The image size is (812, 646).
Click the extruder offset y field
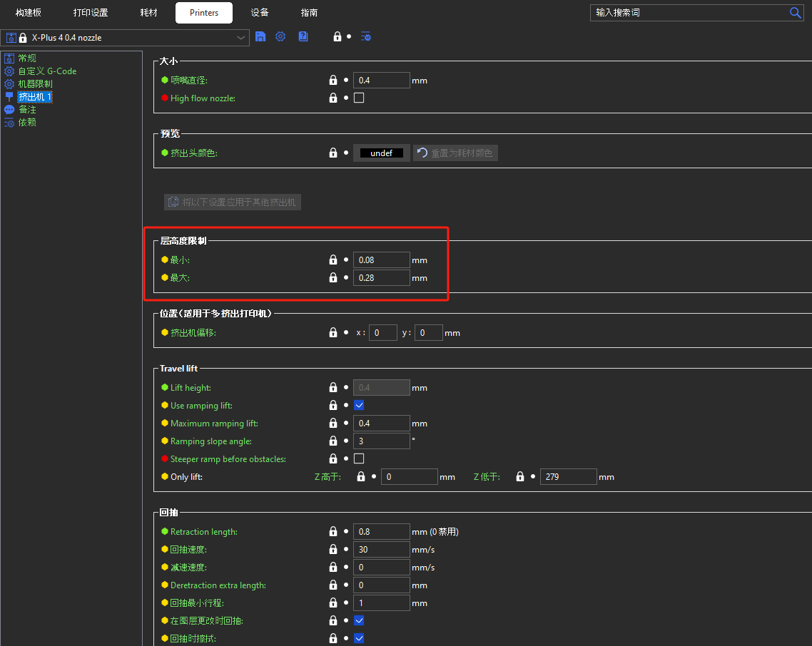point(429,332)
